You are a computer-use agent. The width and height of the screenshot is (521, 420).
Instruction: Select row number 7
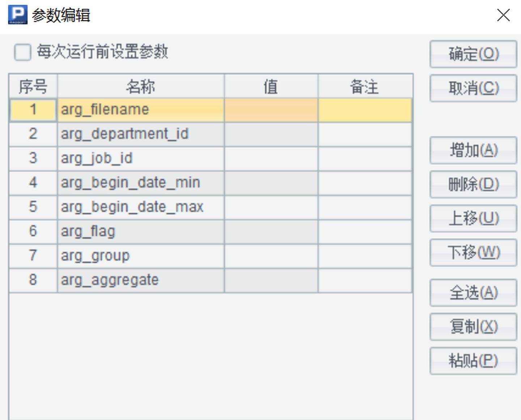[33, 256]
